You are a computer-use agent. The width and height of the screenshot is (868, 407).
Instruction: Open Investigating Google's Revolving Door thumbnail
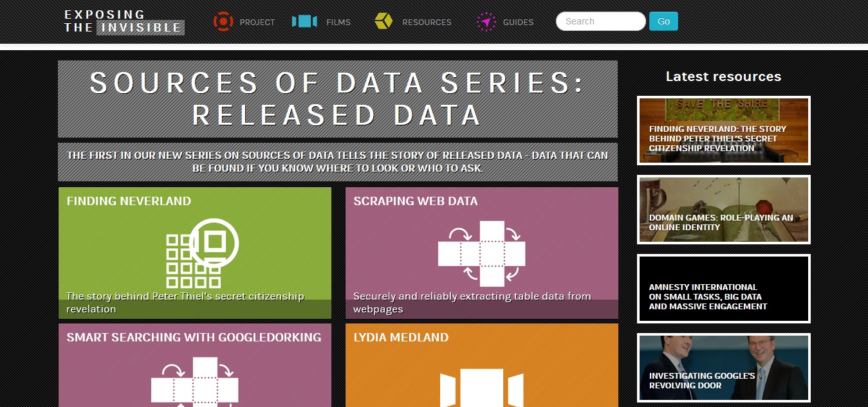[723, 368]
